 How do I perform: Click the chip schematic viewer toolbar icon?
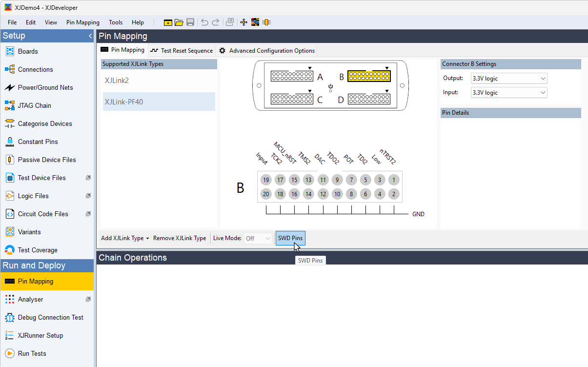(266, 22)
